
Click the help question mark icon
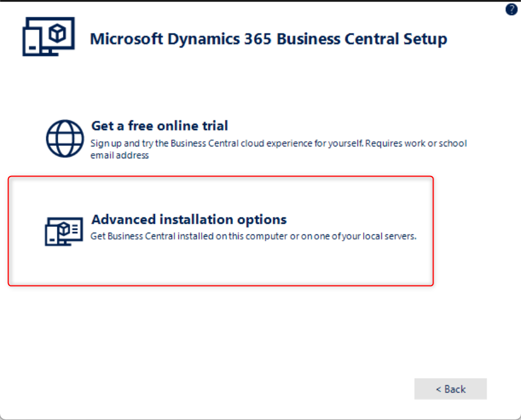coord(511,9)
